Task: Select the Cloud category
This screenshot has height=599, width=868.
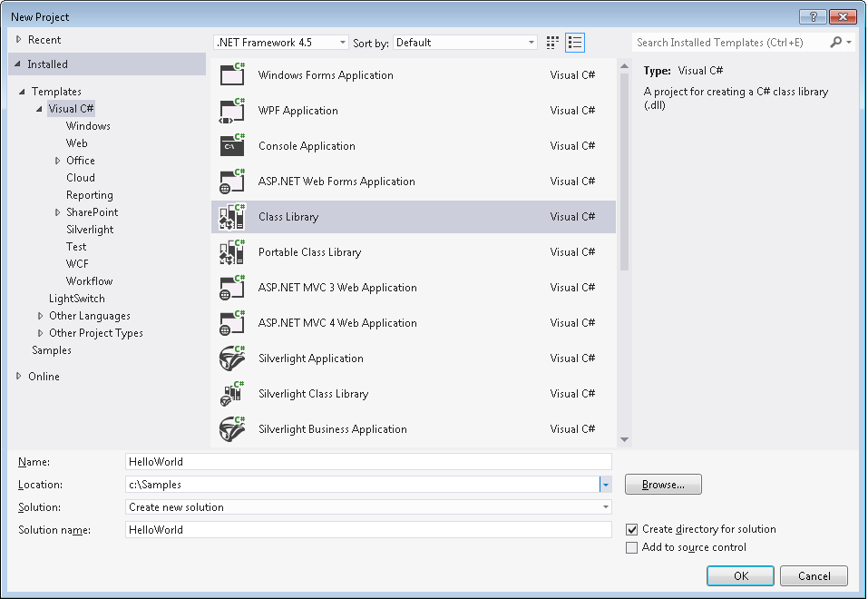Action: pos(80,178)
